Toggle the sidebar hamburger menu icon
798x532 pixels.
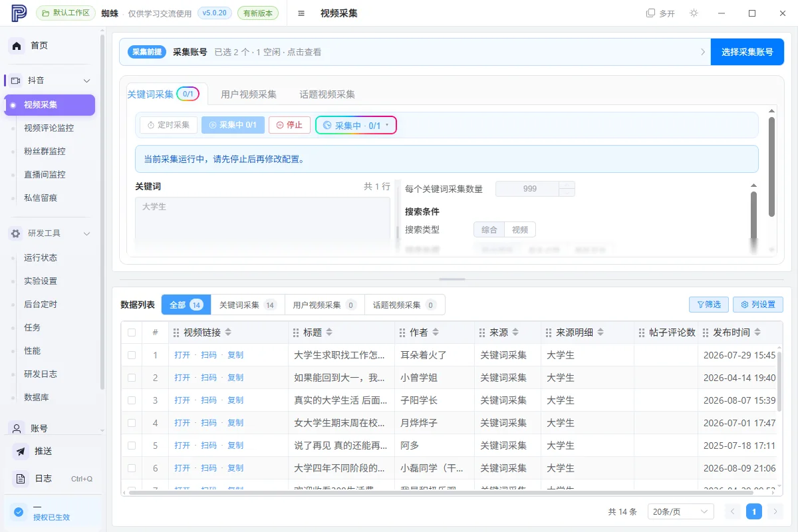tap(301, 13)
